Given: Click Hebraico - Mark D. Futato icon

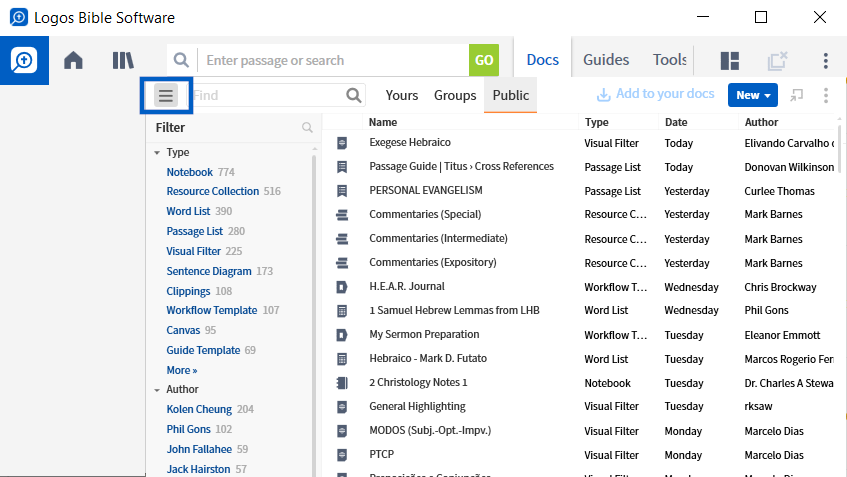Looking at the screenshot, I should [x=342, y=359].
